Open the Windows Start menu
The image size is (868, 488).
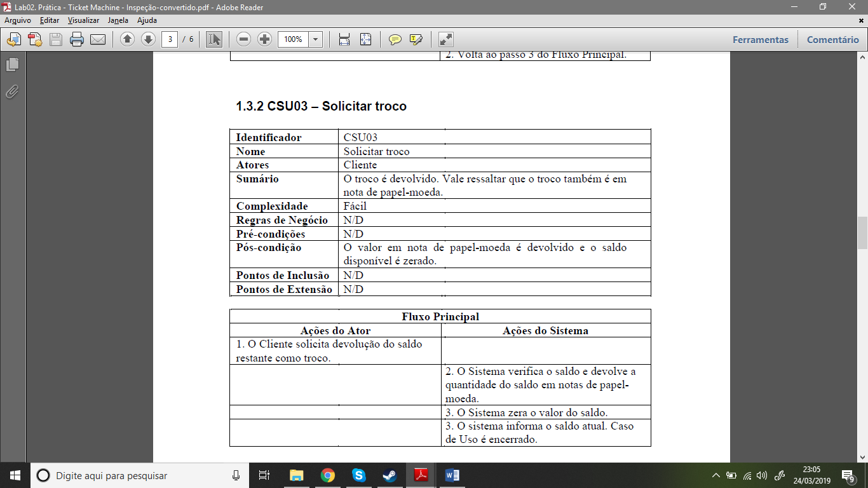point(15,475)
